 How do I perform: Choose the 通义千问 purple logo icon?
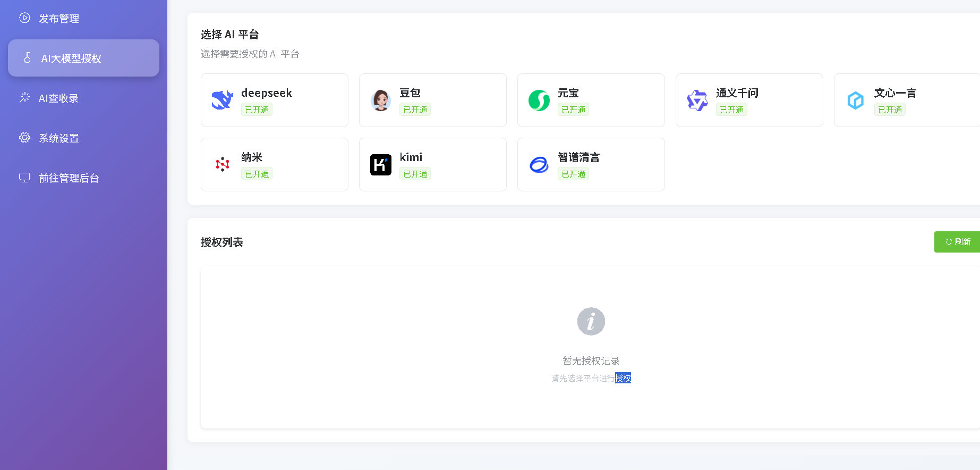(x=697, y=100)
